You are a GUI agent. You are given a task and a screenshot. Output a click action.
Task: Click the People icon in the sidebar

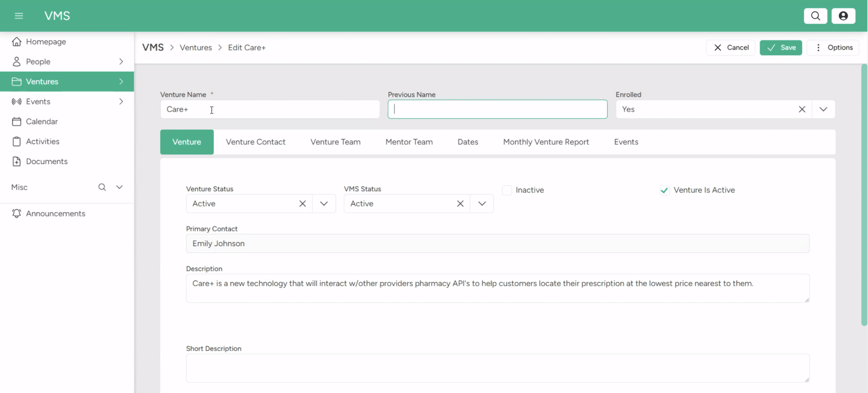[17, 61]
